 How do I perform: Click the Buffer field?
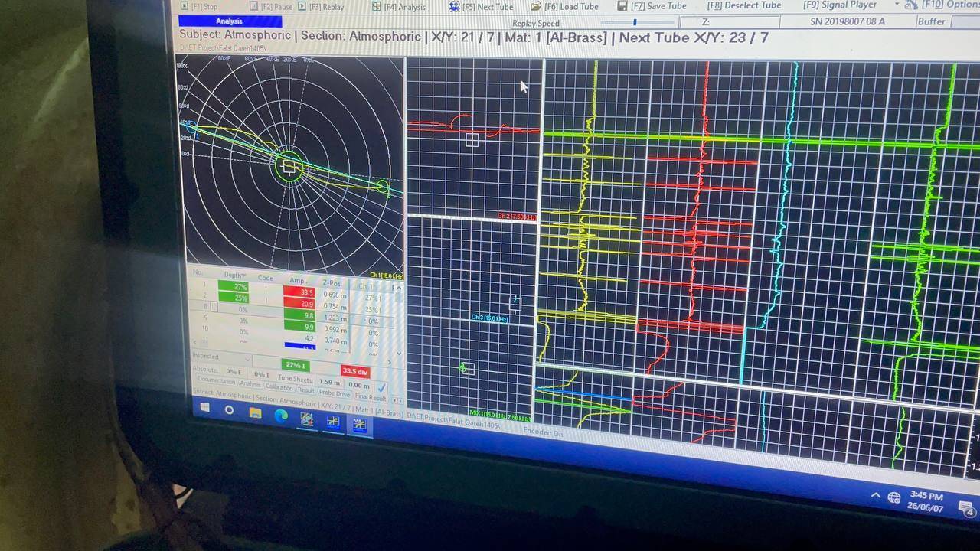[946, 21]
